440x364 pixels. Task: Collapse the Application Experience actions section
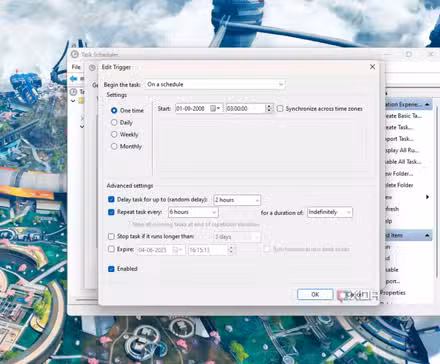pos(427,104)
